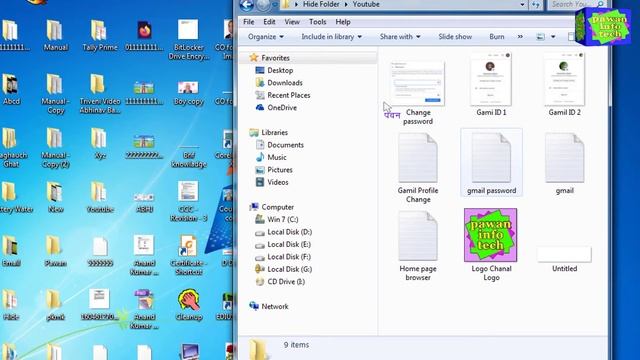The width and height of the screenshot is (640, 360).
Task: Open CD Drive (I:)
Action: 286,282
